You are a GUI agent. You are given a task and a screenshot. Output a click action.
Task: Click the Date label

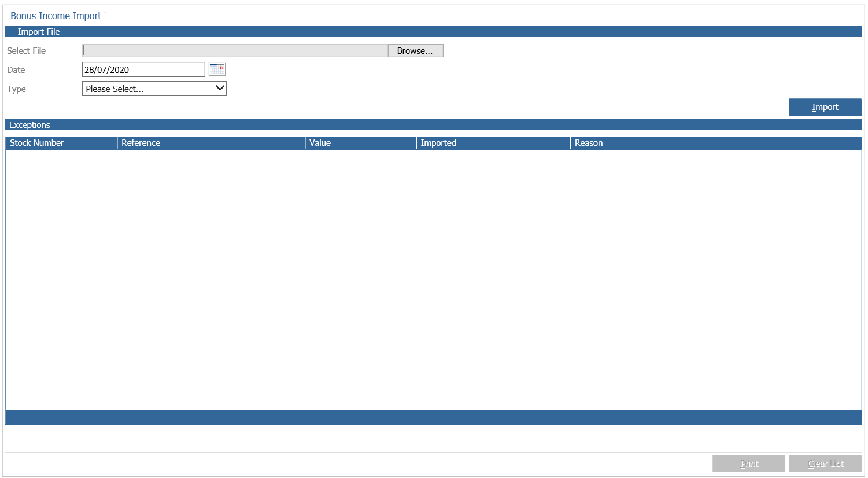tap(16, 70)
